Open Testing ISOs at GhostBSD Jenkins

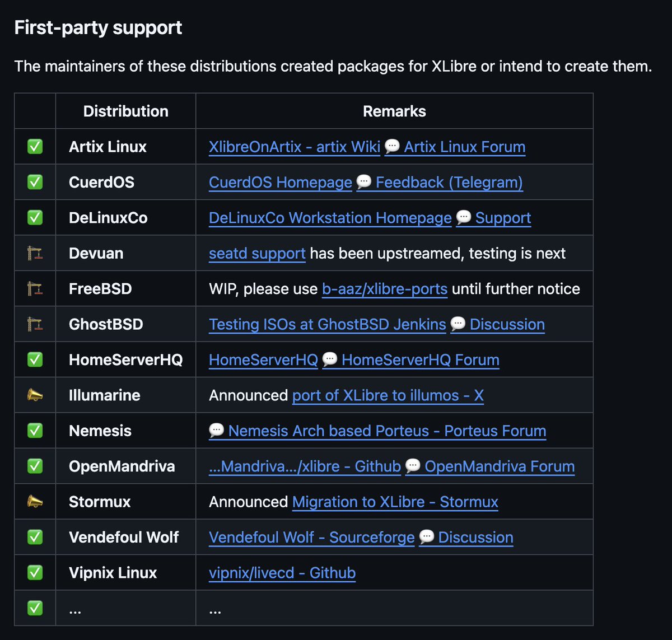pyautogui.click(x=327, y=324)
